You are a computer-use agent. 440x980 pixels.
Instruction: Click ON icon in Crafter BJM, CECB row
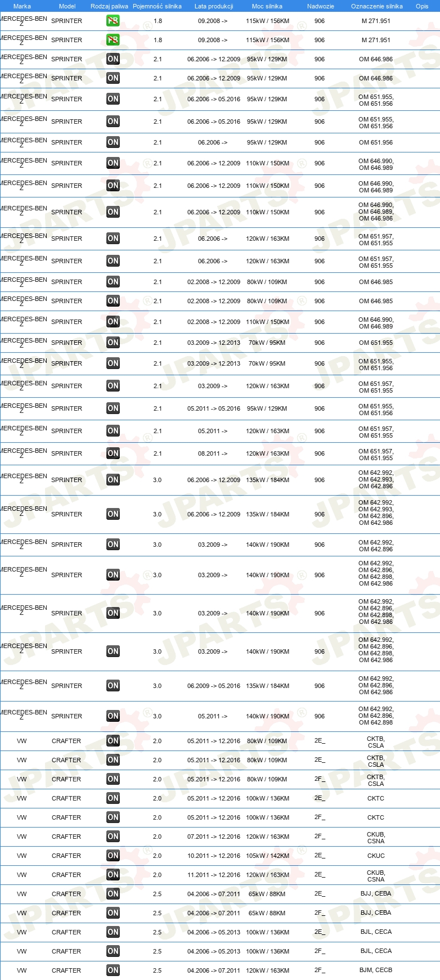[113, 970]
